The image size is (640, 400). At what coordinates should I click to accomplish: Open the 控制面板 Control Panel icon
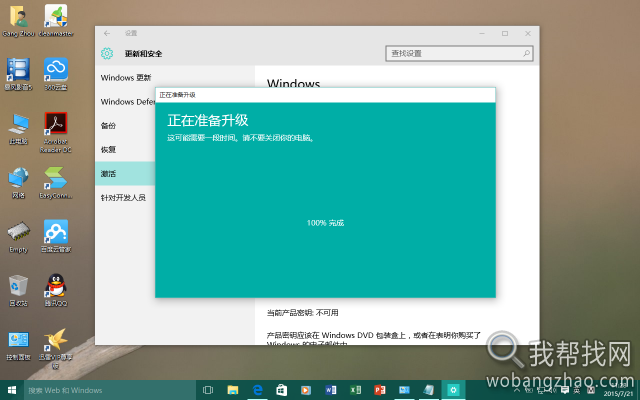click(18, 345)
